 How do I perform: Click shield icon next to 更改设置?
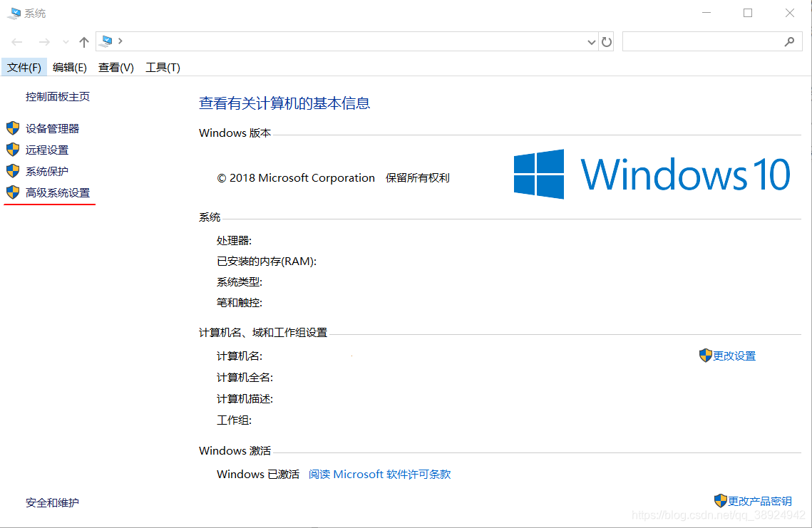(x=705, y=356)
